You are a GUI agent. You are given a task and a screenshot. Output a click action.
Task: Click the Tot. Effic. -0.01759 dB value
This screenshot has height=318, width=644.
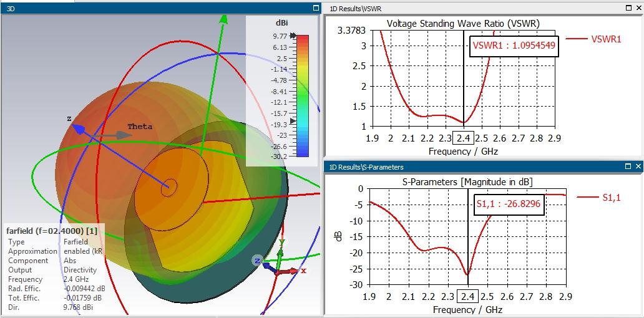pyautogui.click(x=82, y=298)
